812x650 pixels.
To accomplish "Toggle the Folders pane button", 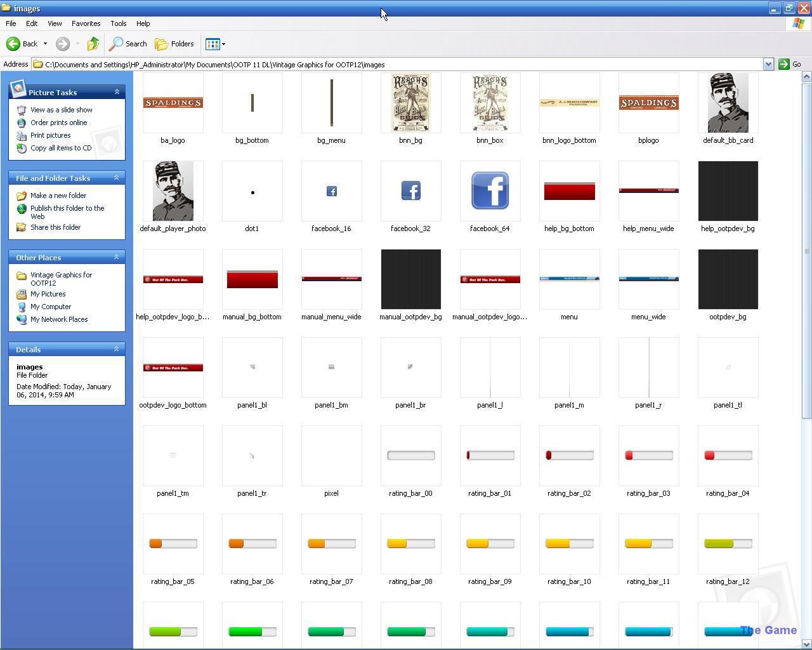I will (x=174, y=44).
